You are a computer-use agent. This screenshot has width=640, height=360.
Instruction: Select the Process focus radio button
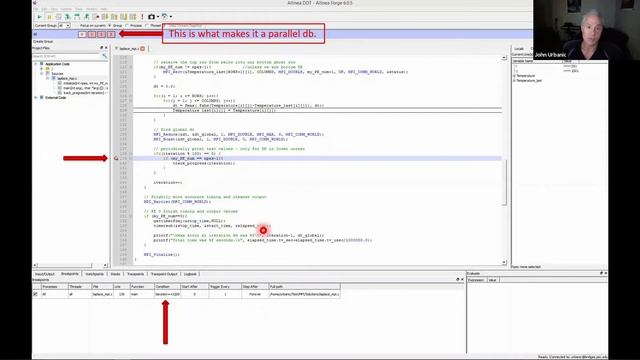(x=127, y=26)
